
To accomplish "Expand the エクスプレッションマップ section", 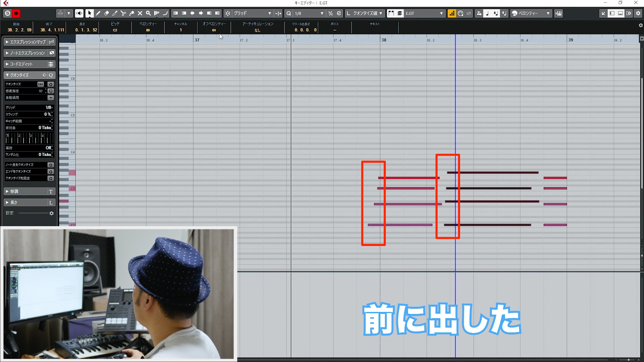I will pyautogui.click(x=29, y=42).
